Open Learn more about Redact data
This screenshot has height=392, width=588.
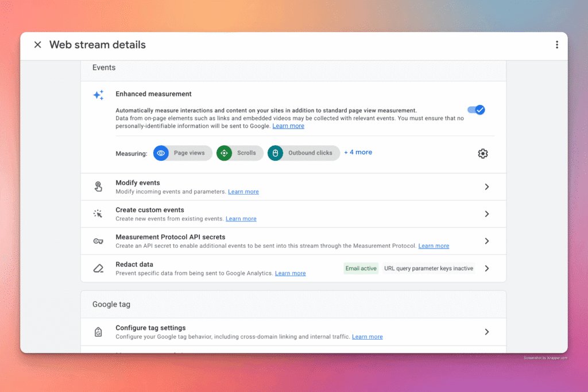tap(290, 273)
